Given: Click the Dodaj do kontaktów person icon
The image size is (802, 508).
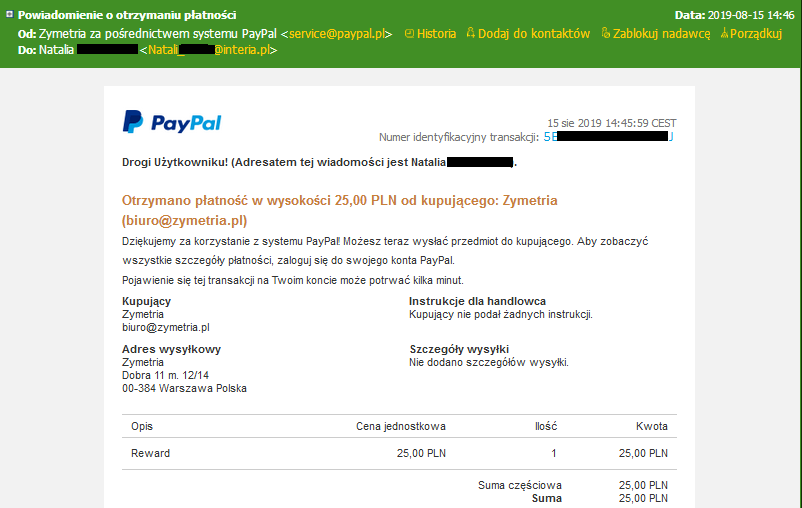Looking at the screenshot, I should [x=471, y=33].
